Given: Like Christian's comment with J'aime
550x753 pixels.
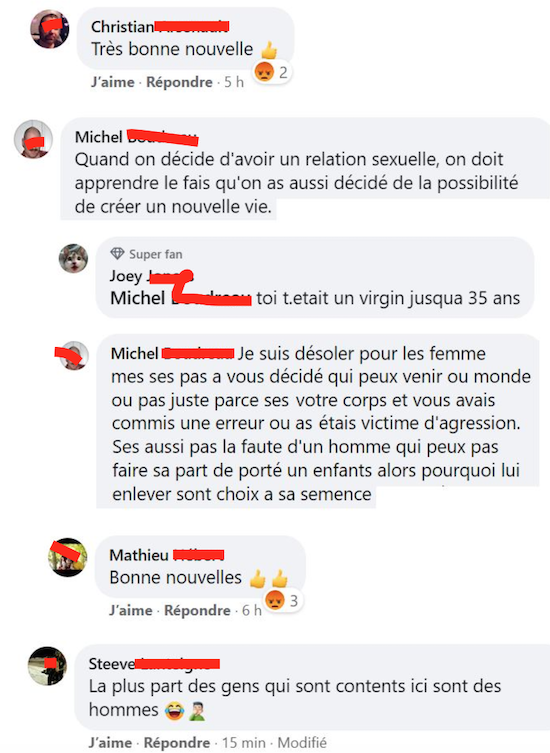Looking at the screenshot, I should 113,82.
